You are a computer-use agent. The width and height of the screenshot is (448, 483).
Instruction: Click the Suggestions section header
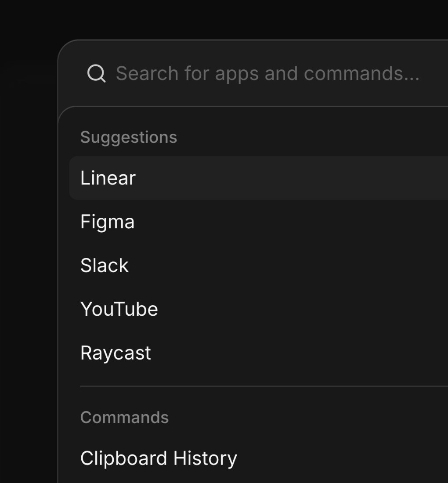[129, 137]
